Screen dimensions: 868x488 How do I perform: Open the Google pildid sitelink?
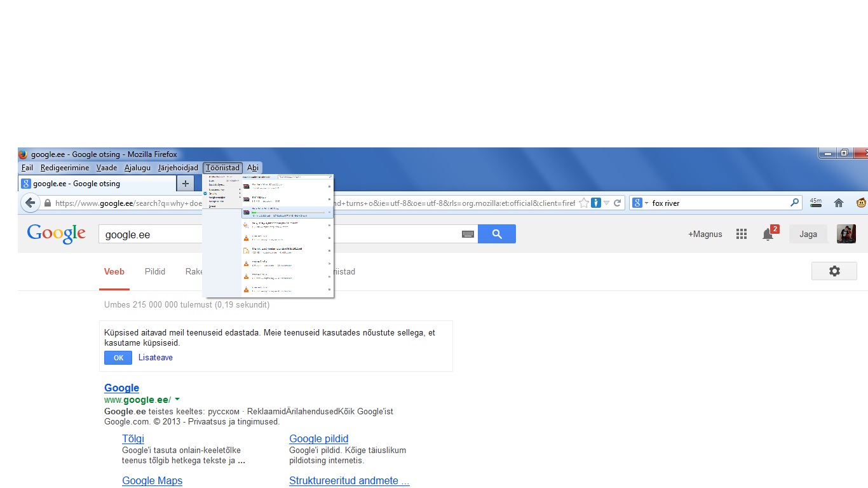[319, 439]
